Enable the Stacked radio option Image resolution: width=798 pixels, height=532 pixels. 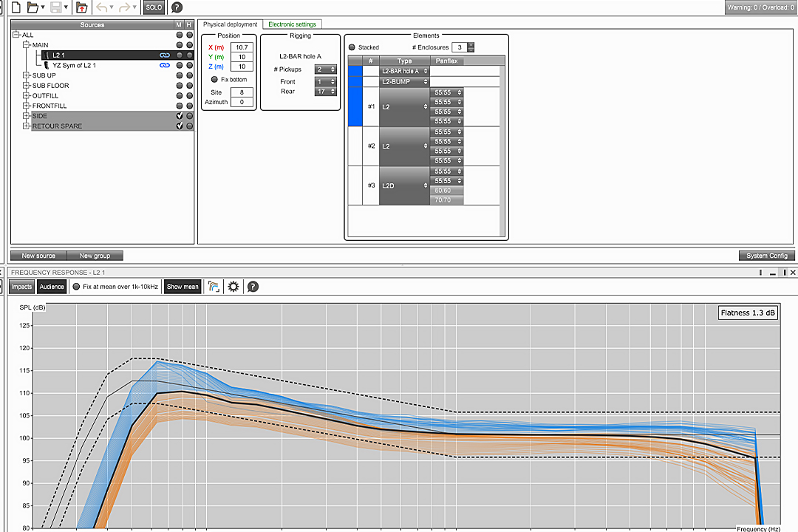[x=352, y=47]
